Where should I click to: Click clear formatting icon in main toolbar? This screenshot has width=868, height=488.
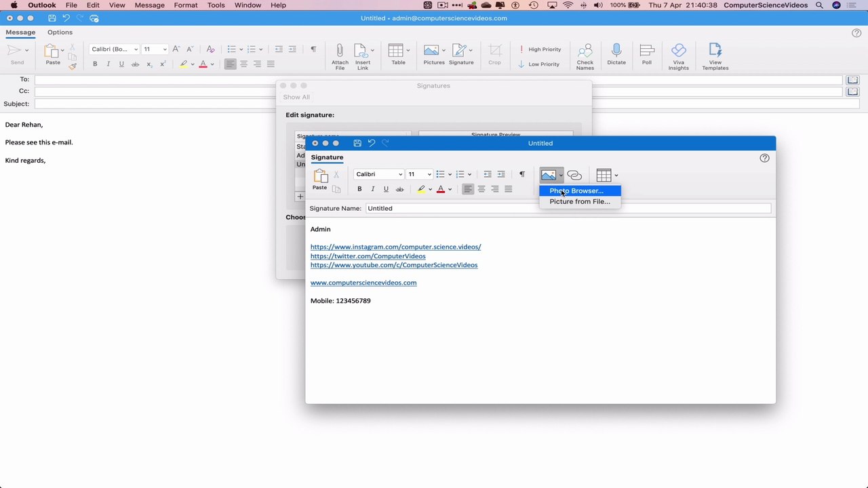pos(210,49)
